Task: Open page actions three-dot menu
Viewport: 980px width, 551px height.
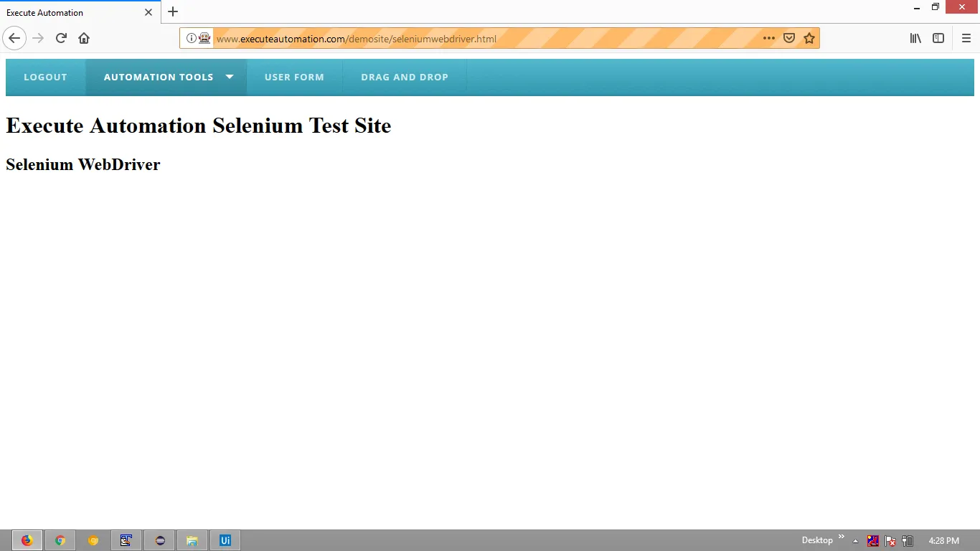Action: point(769,38)
